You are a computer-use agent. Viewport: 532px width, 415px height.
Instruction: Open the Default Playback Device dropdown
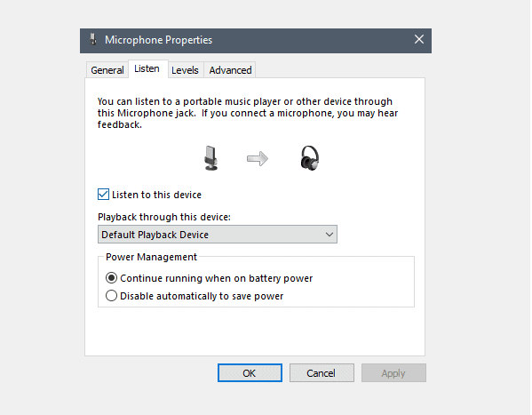[218, 235]
